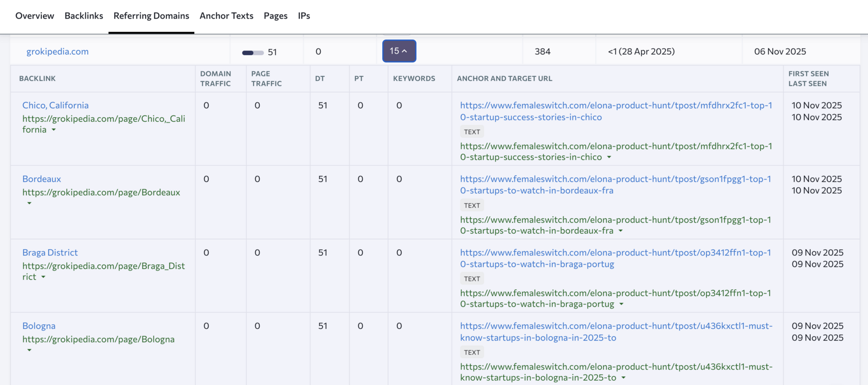Click the blue Bologna startups anchor link
868x385 pixels.
(616, 332)
